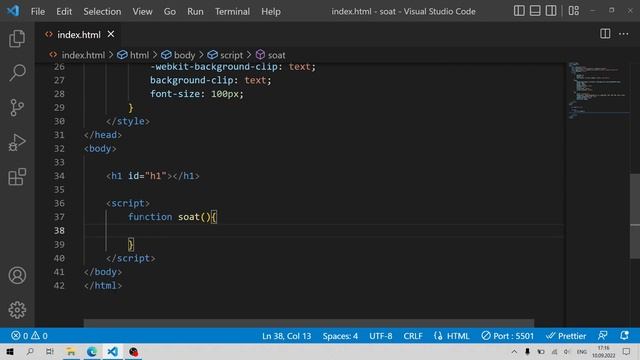Click the closing html tag line

pyautogui.click(x=103, y=286)
